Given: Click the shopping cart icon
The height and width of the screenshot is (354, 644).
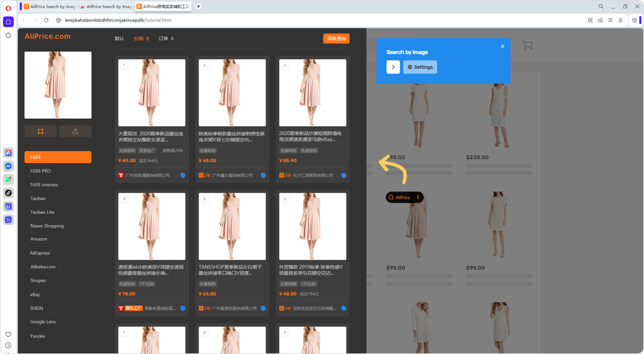Looking at the screenshot, I should click(x=528, y=46).
